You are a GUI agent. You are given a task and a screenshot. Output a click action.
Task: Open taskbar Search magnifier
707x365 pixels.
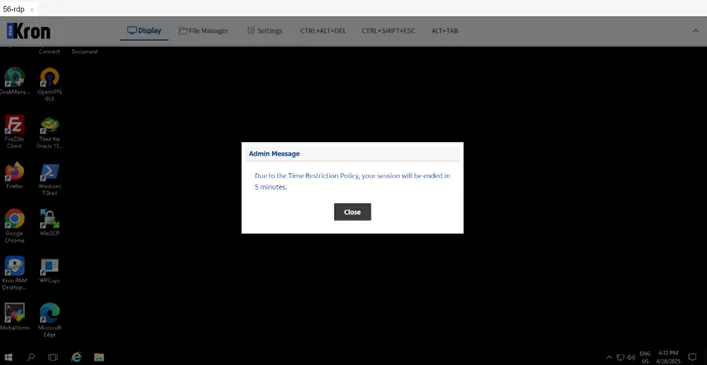[31, 357]
